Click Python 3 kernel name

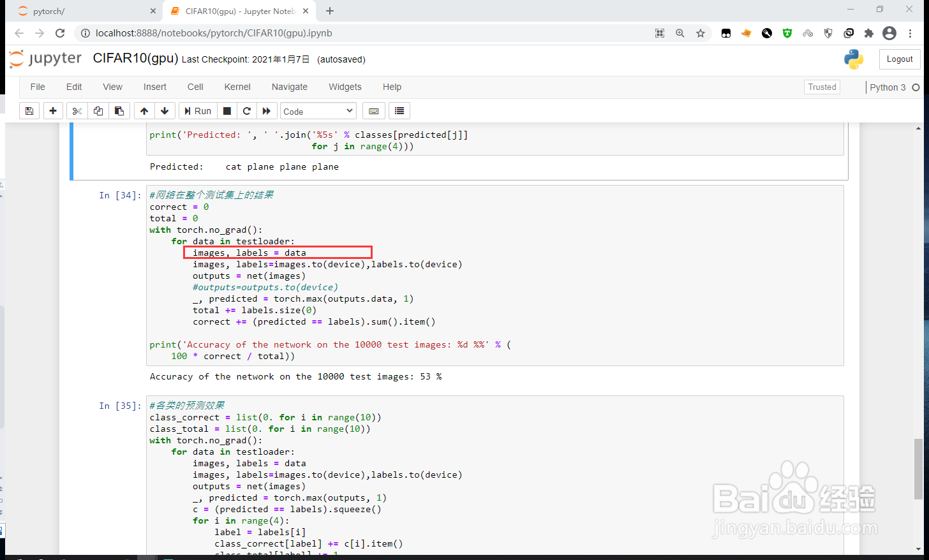coord(888,87)
